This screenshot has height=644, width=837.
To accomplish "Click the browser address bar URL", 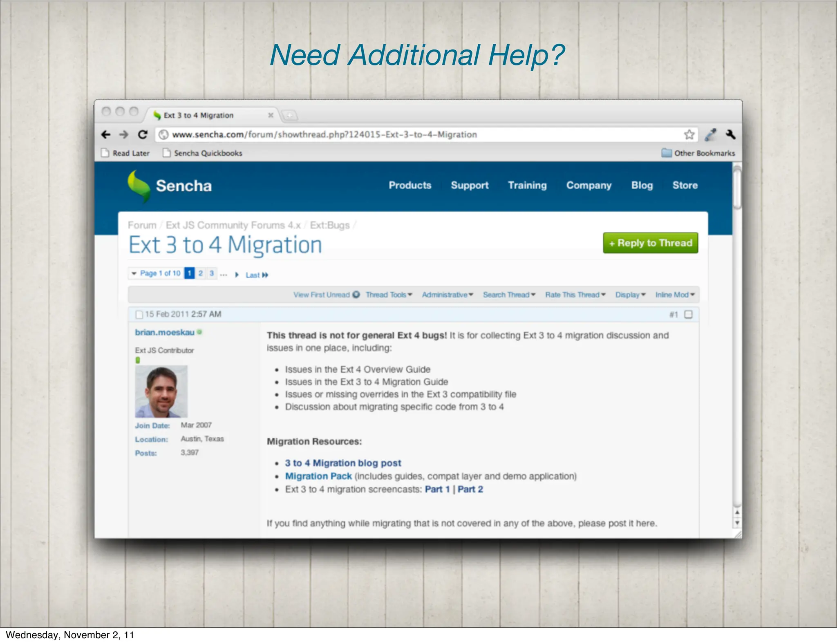I will (325, 134).
